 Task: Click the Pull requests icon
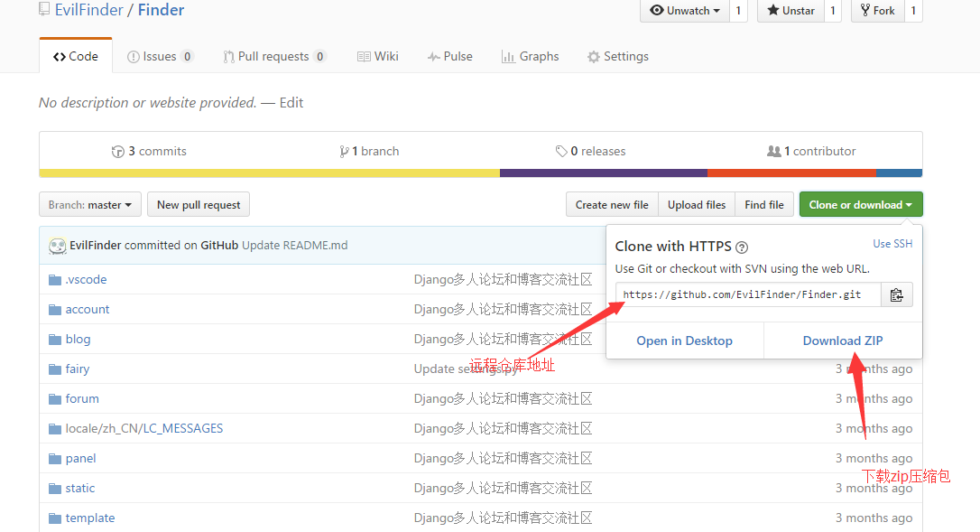(228, 57)
